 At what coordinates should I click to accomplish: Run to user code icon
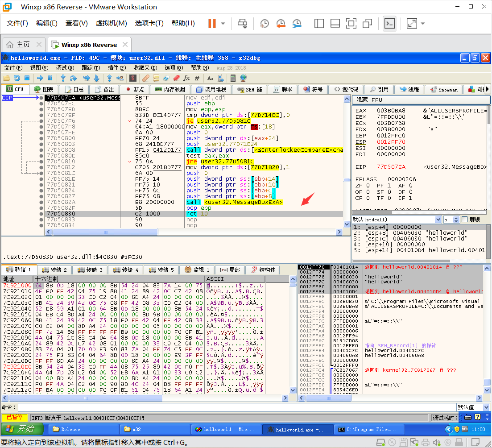click(120, 78)
